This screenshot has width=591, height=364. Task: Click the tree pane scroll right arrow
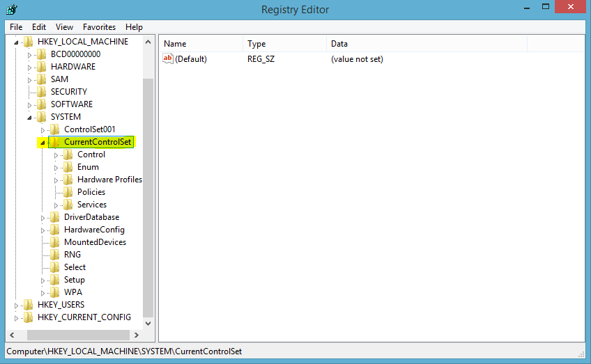137,335
